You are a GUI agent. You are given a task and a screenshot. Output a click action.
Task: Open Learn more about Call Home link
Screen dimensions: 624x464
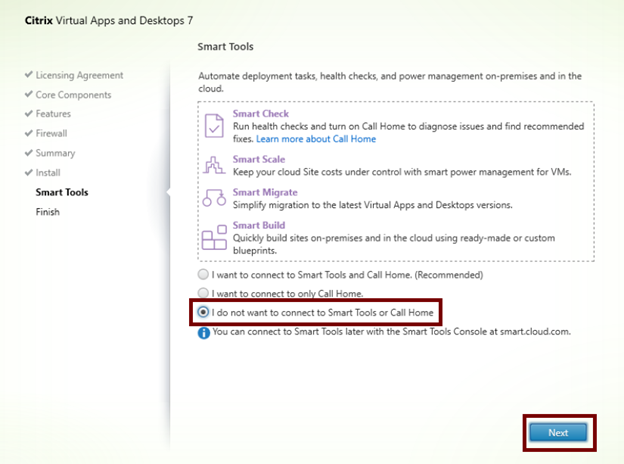pos(316,139)
